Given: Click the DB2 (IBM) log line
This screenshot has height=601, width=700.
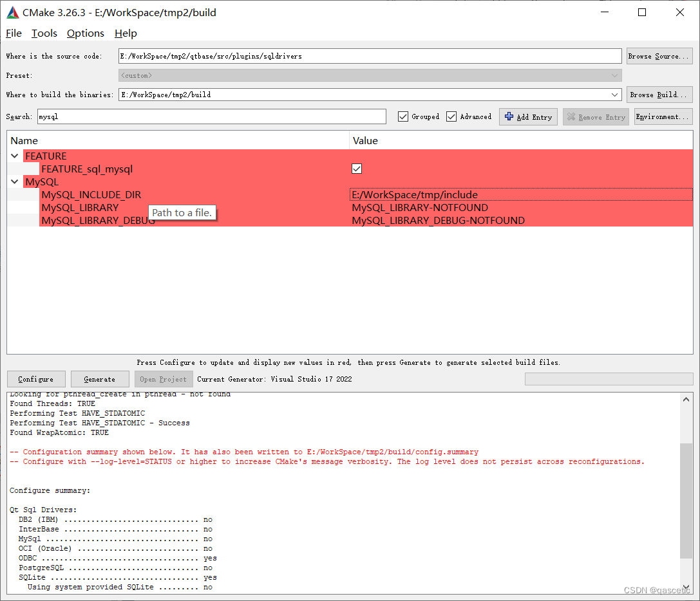Looking at the screenshot, I should (x=116, y=519).
